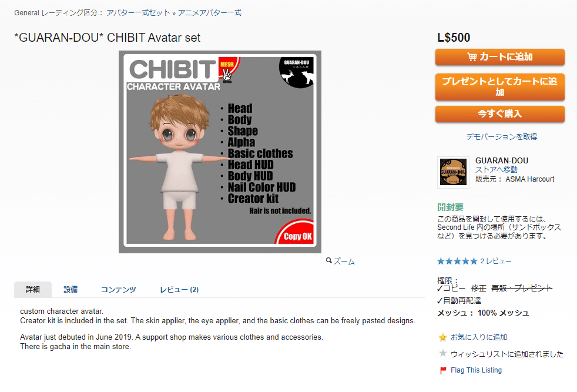
Task: Open the CHIBIT avatar product image
Action: [220, 152]
